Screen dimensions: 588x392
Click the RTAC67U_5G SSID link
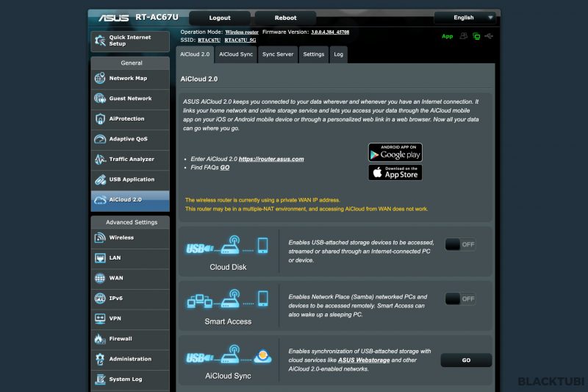click(240, 40)
